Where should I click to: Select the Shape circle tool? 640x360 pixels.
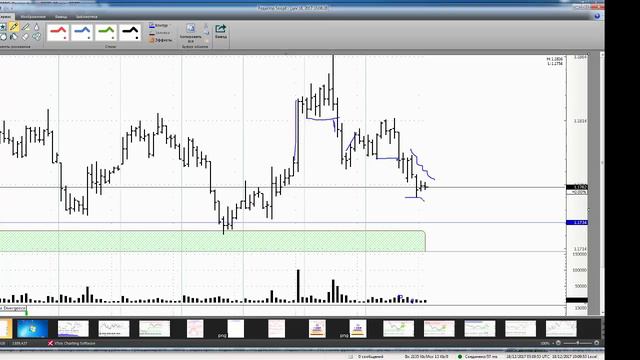click(3, 37)
